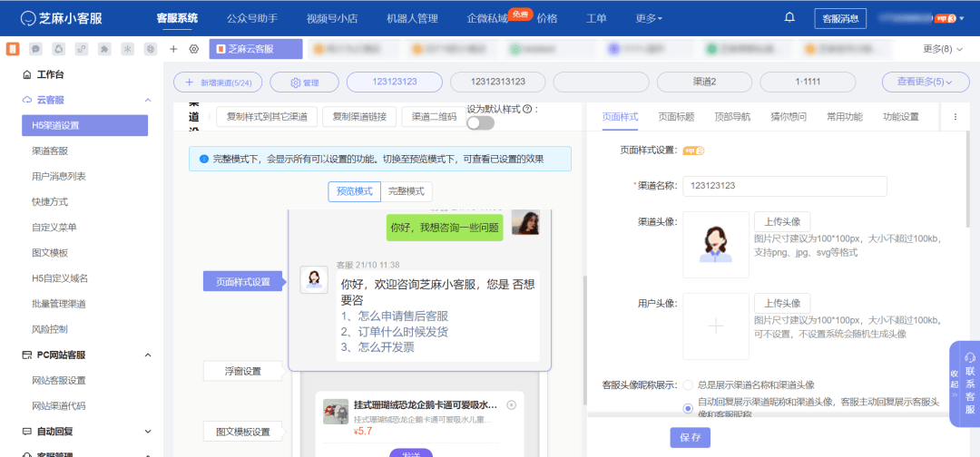Open the three-dot menu beside 功能设置
The width and height of the screenshot is (980, 457).
coord(955,117)
